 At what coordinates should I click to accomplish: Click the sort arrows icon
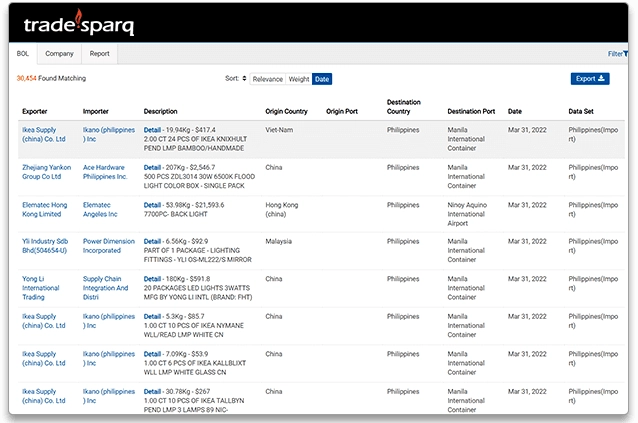[x=244, y=78]
